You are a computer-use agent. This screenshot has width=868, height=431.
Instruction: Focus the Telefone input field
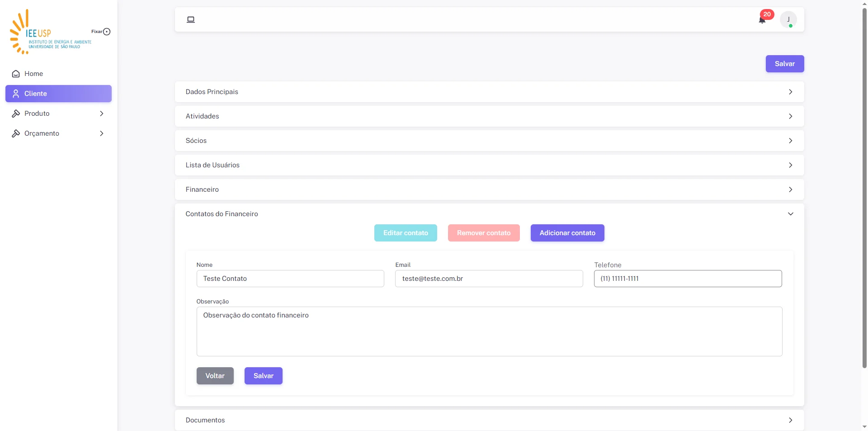tap(688, 279)
